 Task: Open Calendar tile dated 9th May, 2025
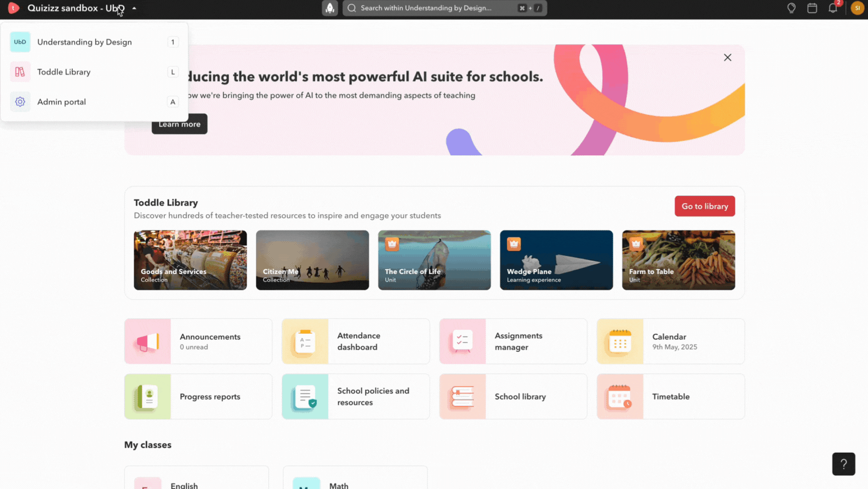coord(671,341)
